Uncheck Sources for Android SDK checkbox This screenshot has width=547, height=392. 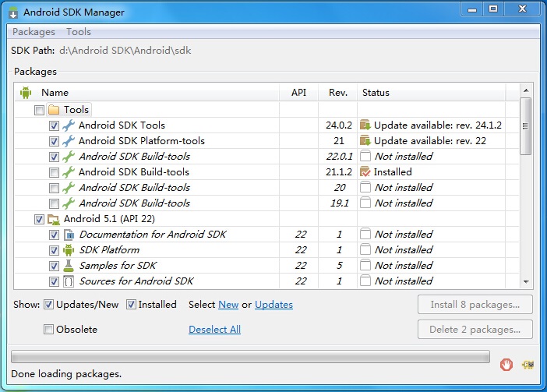coord(54,281)
